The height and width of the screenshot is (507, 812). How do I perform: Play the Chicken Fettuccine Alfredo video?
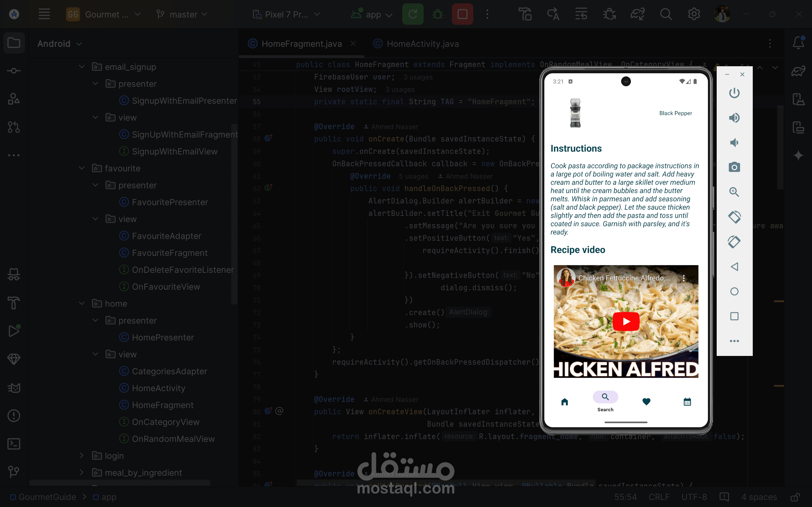(x=626, y=321)
